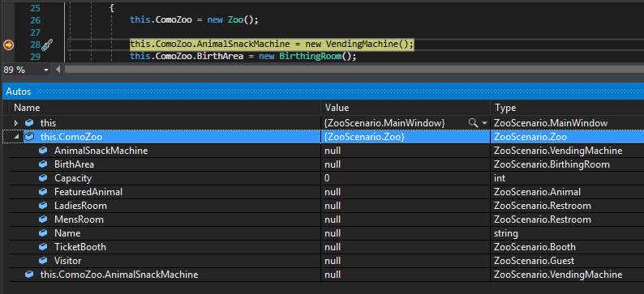This screenshot has width=644, height=294.
Task: Expand the 'this' row in Autos
Action: (x=16, y=123)
